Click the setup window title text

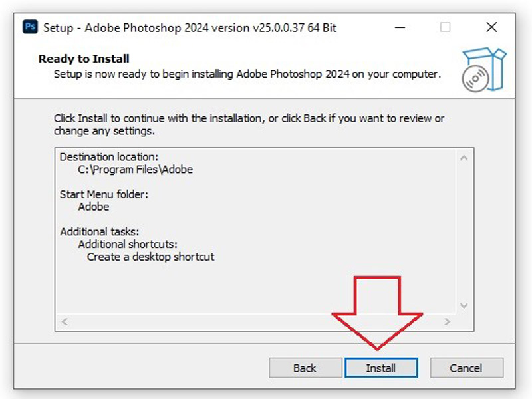(x=193, y=27)
